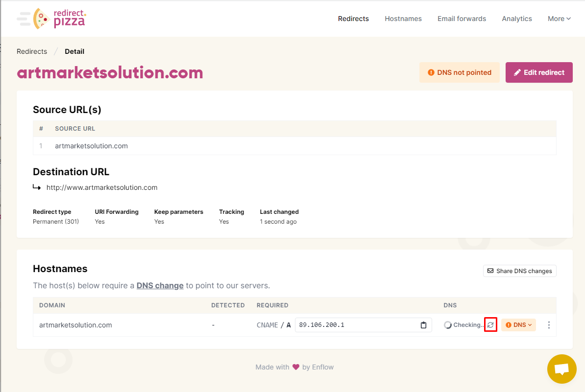The height and width of the screenshot is (392, 585).
Task: Click the Checking spinner status
Action: (x=463, y=325)
